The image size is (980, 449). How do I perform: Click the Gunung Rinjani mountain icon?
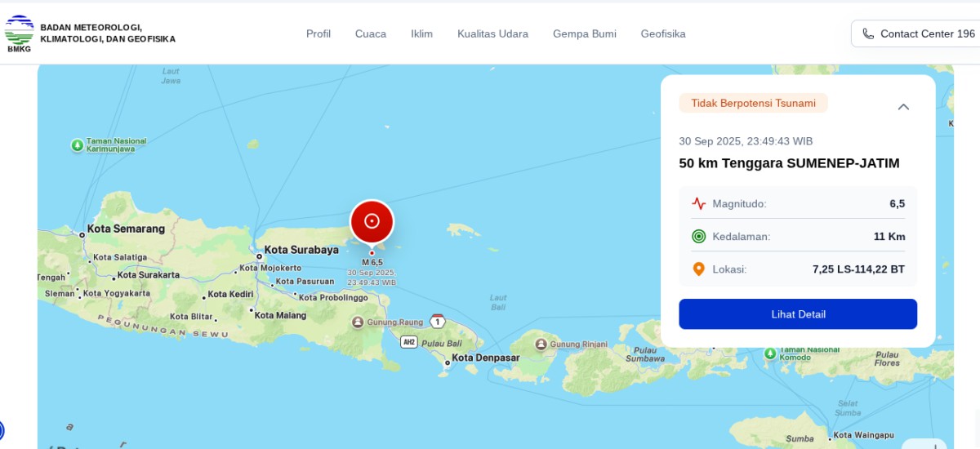coord(540,345)
